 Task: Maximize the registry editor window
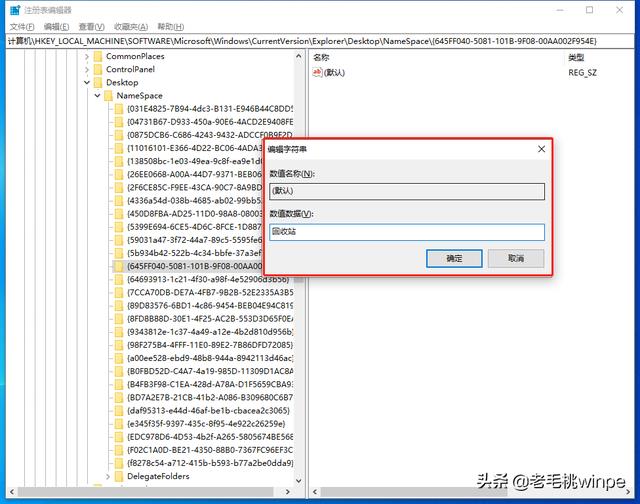[x=589, y=10]
